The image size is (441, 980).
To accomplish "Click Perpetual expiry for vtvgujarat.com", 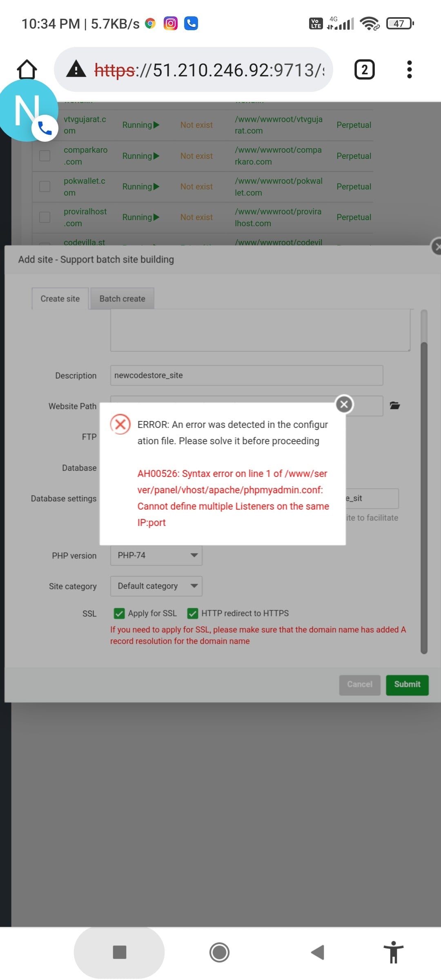I will [x=354, y=125].
